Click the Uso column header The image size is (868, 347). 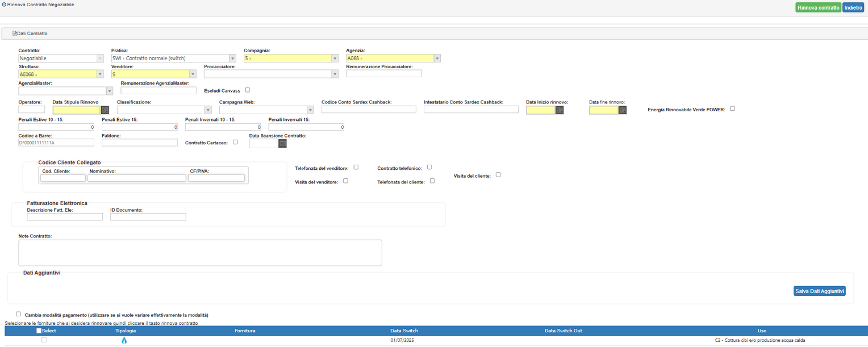762,331
